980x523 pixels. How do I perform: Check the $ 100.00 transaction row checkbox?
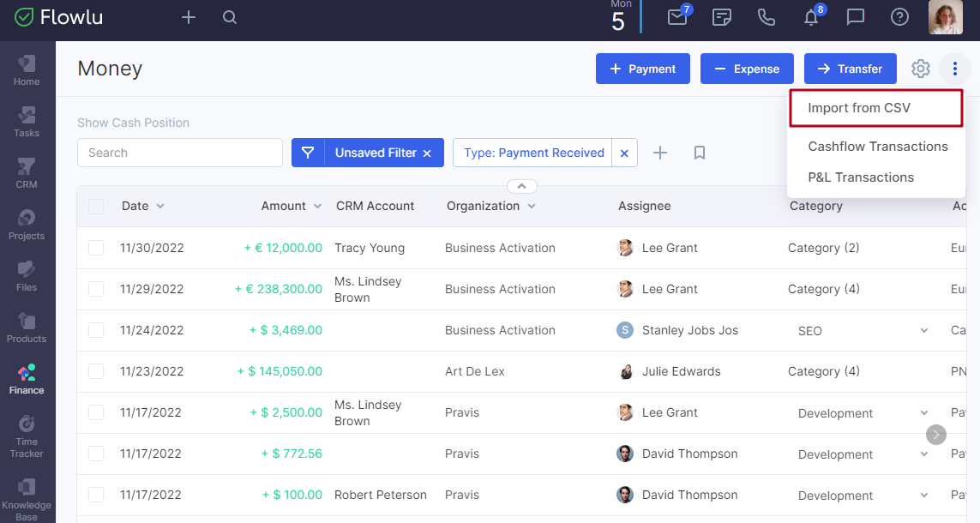tap(96, 495)
